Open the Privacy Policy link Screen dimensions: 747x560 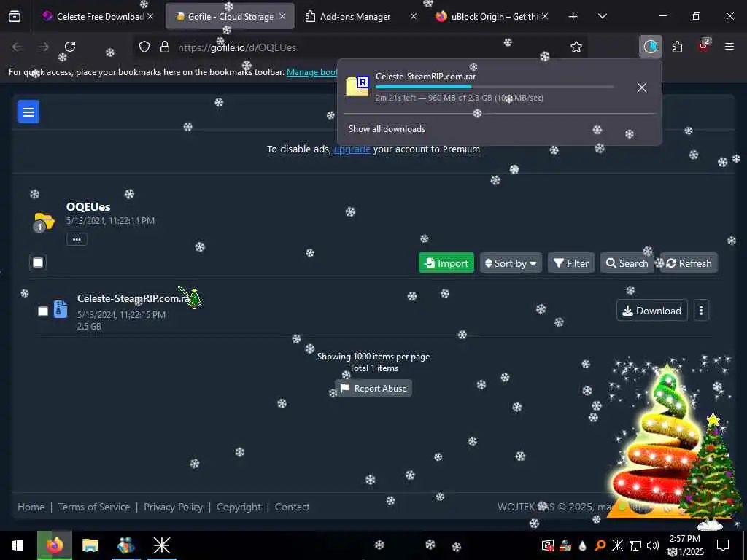(173, 507)
